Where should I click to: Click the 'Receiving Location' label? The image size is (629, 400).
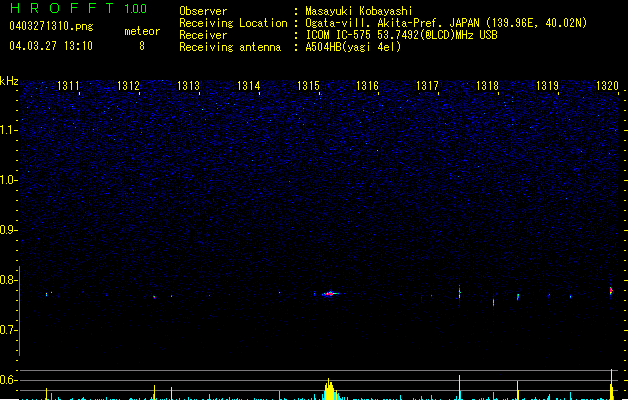tap(233, 23)
